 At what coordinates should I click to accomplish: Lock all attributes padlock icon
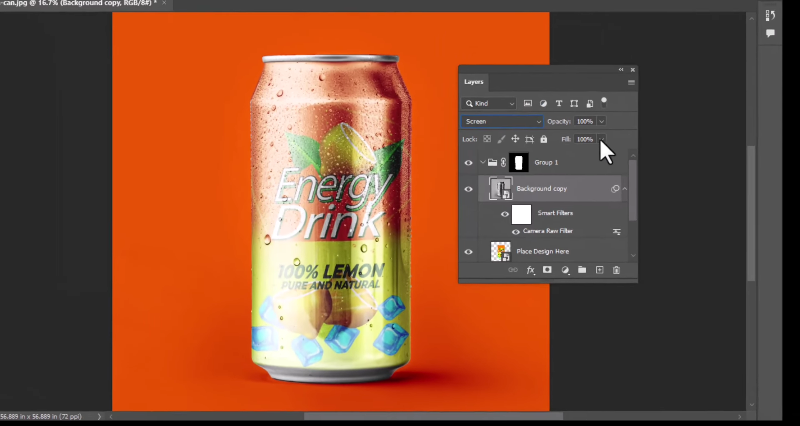point(544,139)
